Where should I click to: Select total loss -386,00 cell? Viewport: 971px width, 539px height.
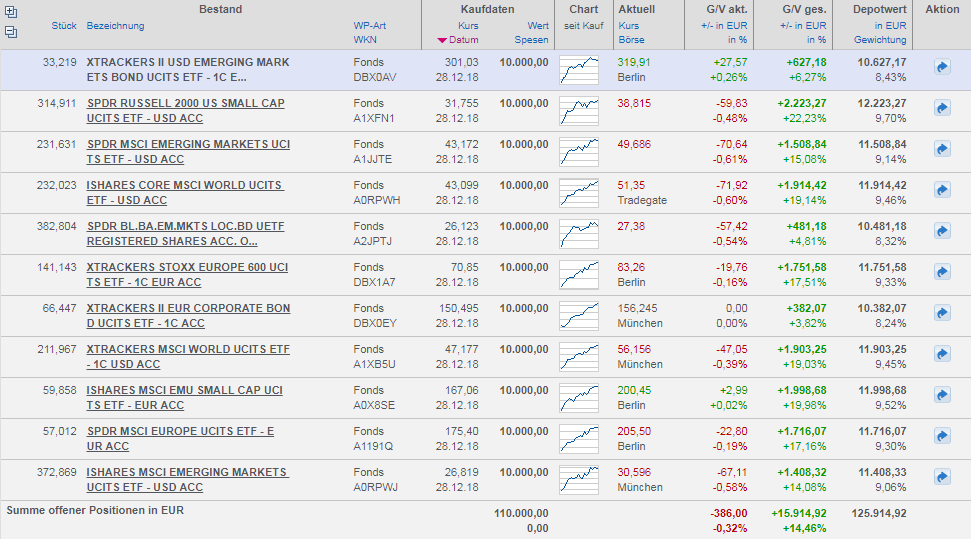pos(729,514)
